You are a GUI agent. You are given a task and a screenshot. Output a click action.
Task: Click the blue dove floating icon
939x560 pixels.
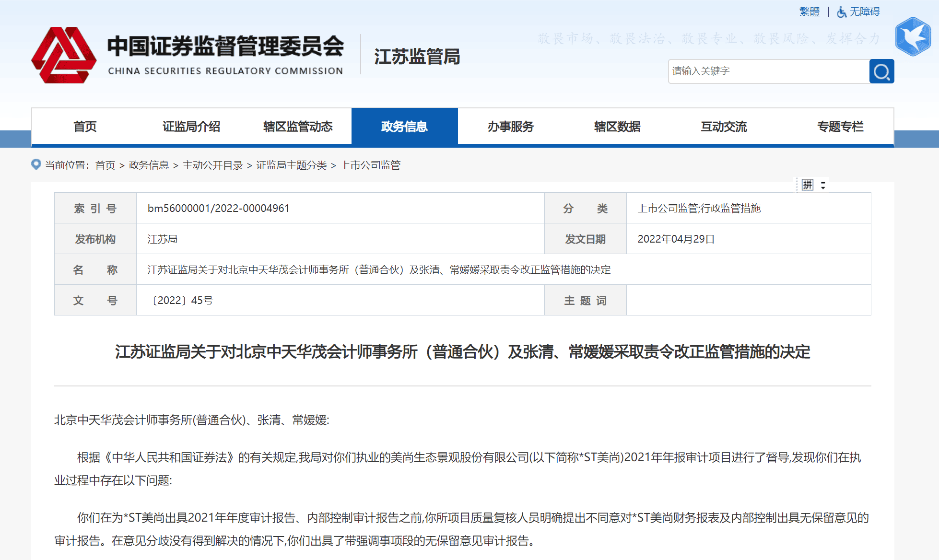[x=913, y=37]
